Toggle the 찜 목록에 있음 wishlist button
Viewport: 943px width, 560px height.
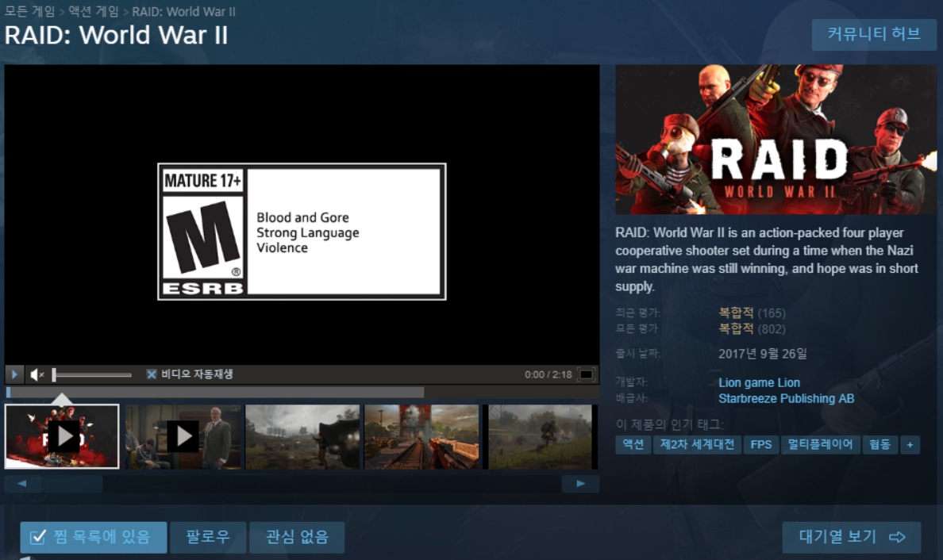tap(93, 537)
